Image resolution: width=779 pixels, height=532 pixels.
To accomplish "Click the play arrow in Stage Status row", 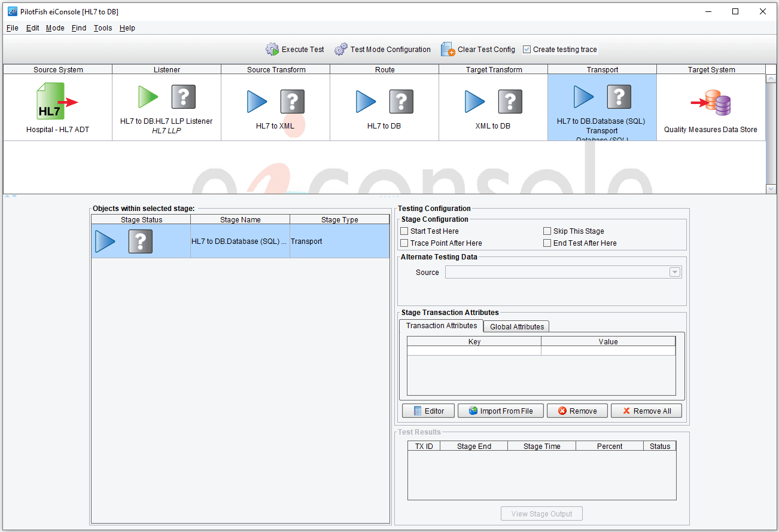I will click(105, 241).
